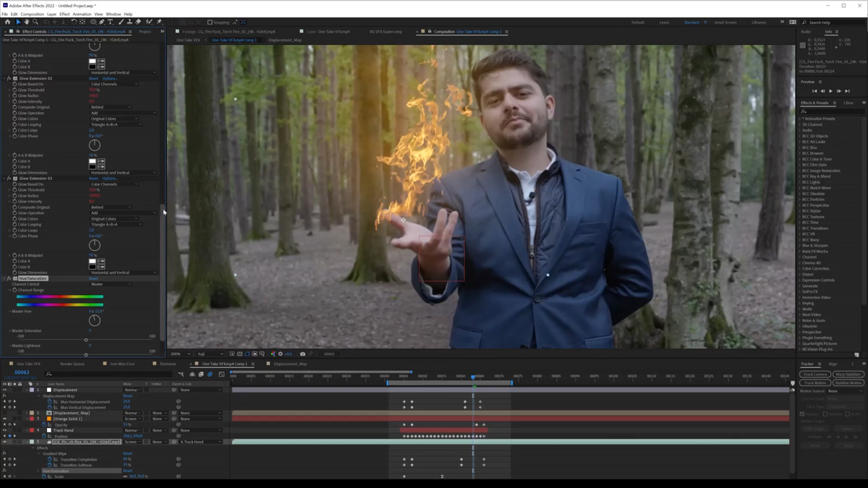This screenshot has width=868, height=488.
Task: Click the search icon in the timeline search field
Action: point(48,374)
